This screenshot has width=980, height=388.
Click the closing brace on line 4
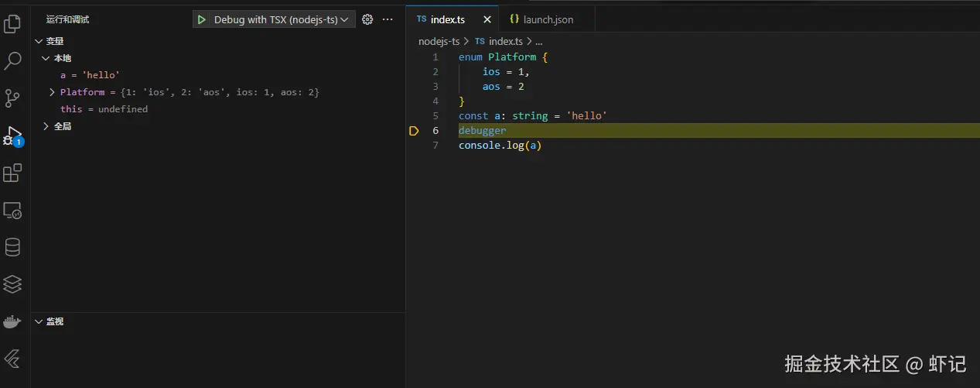[462, 101]
